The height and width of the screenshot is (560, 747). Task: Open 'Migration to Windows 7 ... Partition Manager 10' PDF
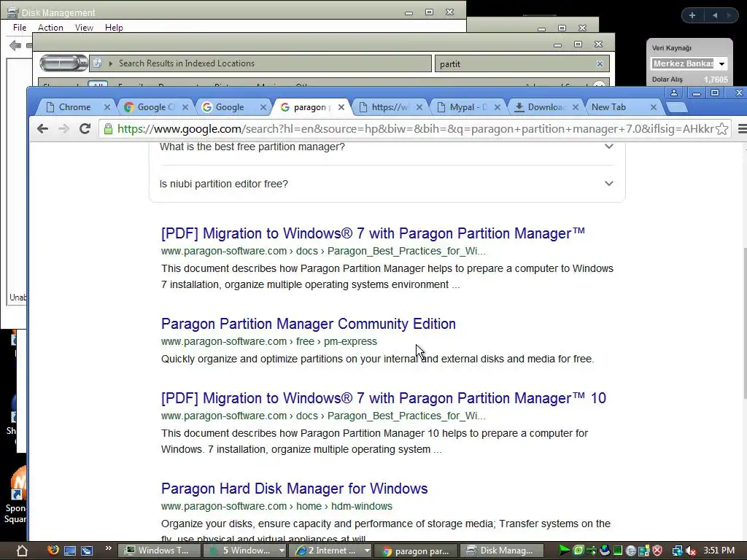click(x=384, y=398)
